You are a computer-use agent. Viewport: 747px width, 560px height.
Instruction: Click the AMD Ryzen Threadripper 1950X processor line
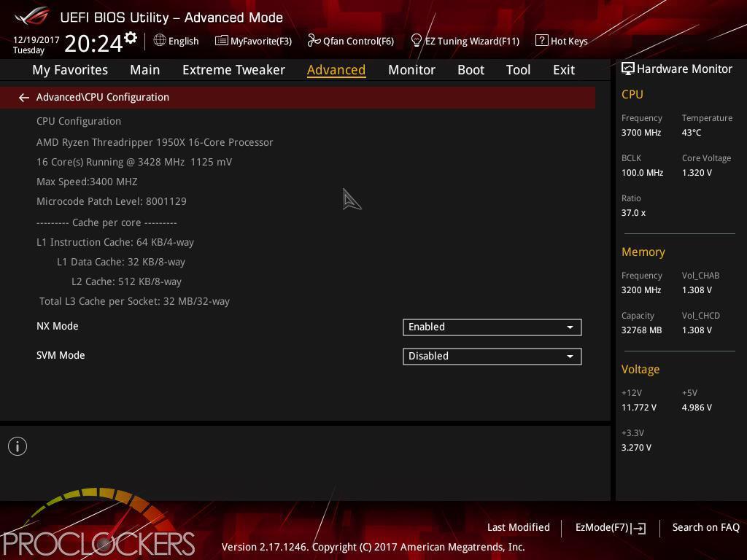point(155,142)
